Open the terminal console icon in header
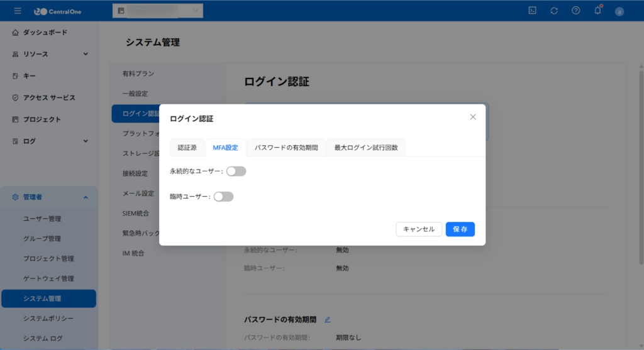 point(532,11)
